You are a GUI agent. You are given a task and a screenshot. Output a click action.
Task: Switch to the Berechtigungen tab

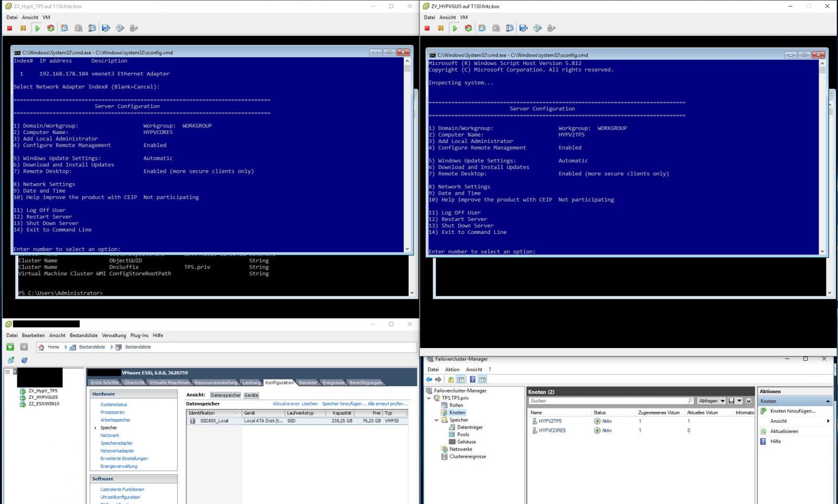pyautogui.click(x=366, y=383)
